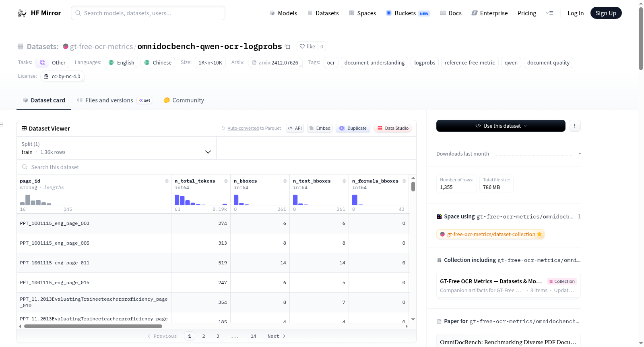644x347 pixels.
Task: Click the document-quality tag
Action: tap(548, 62)
